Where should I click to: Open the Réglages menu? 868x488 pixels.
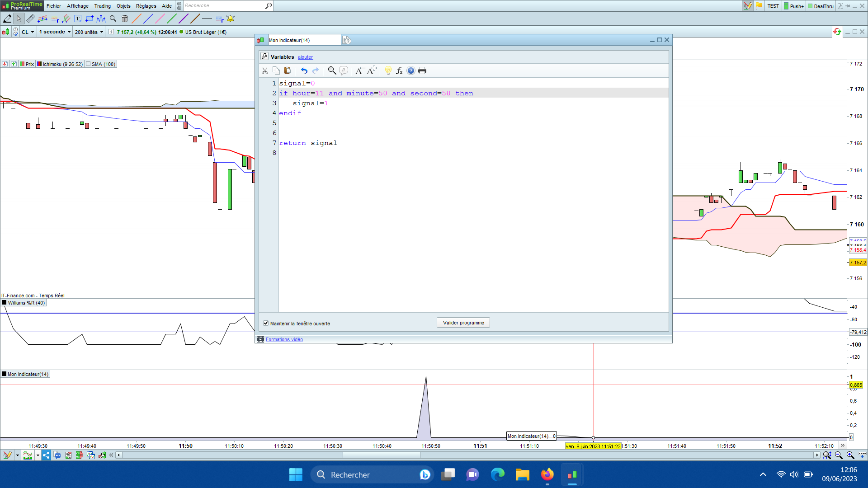point(146,6)
